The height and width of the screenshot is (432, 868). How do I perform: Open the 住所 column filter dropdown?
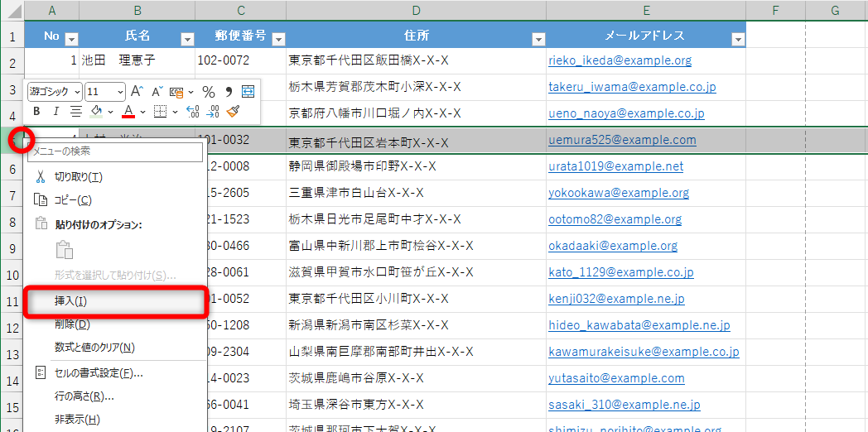[538, 39]
